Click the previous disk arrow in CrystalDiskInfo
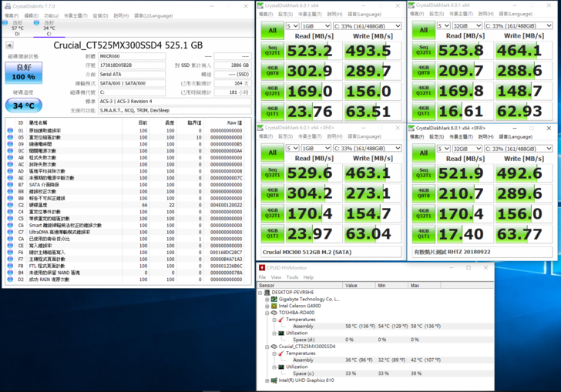 [x=9, y=46]
